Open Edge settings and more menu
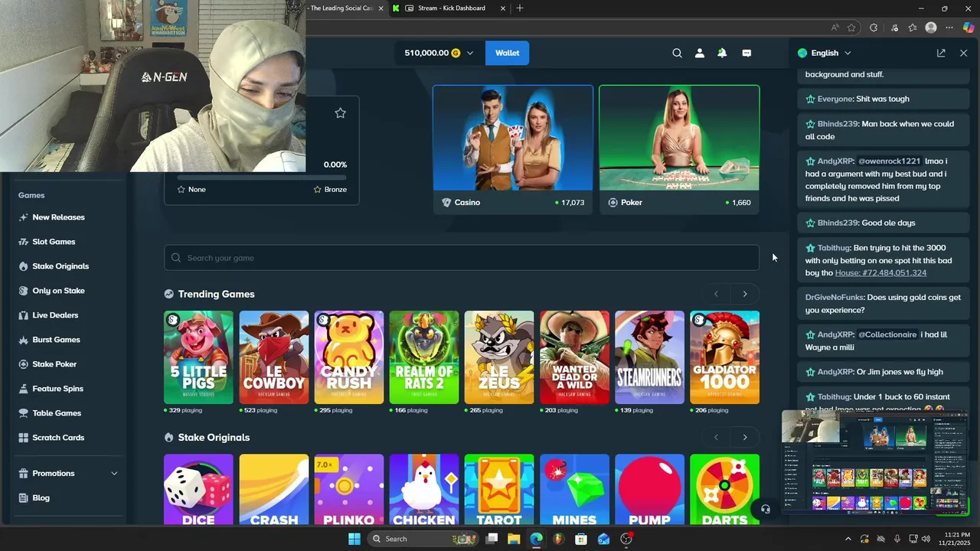980x551 pixels. 949,28
